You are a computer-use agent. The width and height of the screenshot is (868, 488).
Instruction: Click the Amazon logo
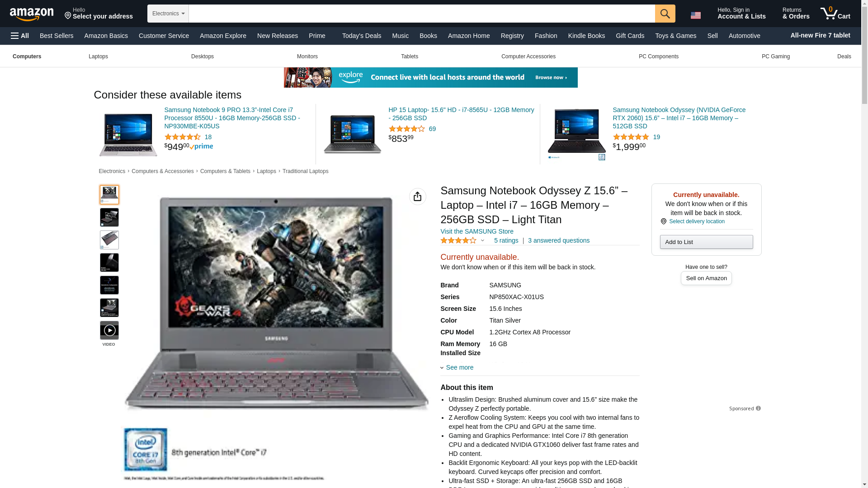(x=32, y=14)
